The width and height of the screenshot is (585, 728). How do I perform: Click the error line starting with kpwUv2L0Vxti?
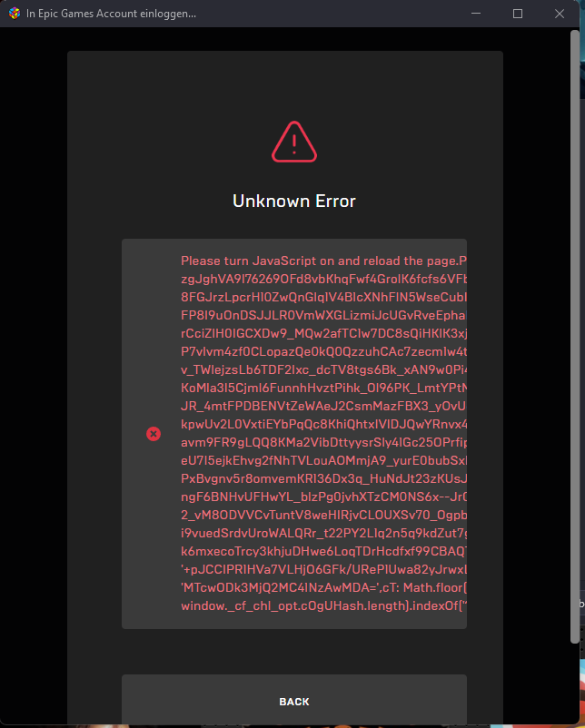click(324, 424)
